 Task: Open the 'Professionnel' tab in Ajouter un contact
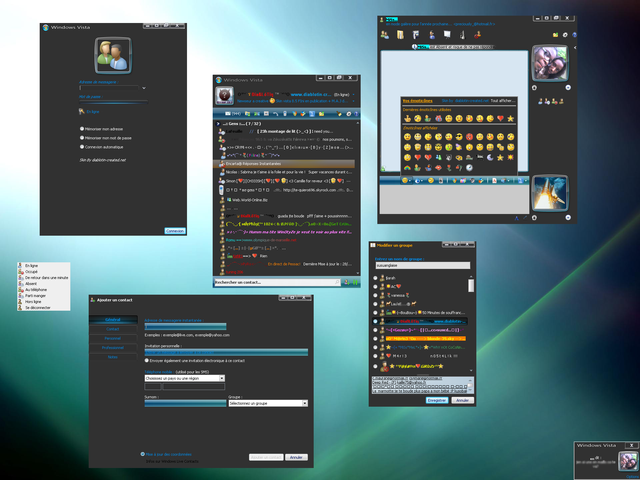click(113, 348)
